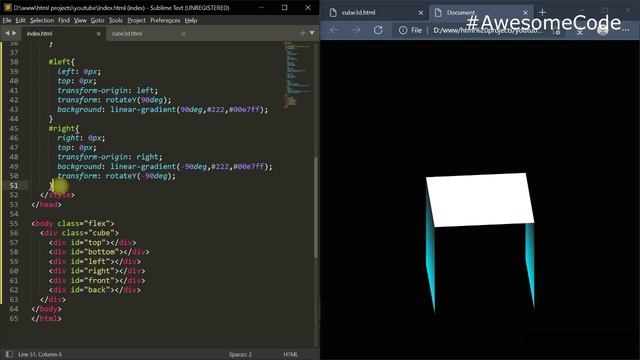Viewport: 640px width, 360px height.
Task: Go back in the browser
Action: point(334,30)
